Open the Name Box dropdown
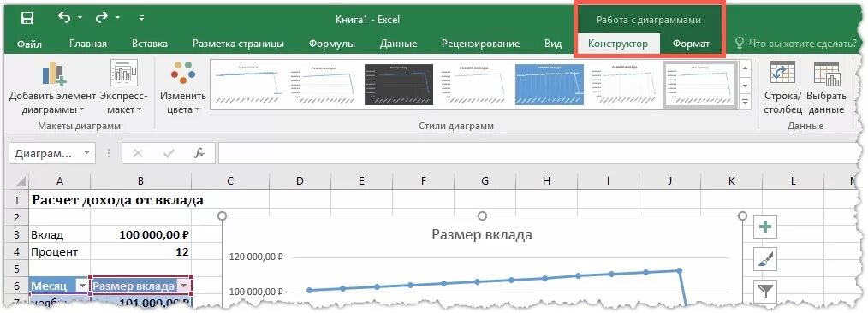The width and height of the screenshot is (868, 313). (x=87, y=153)
